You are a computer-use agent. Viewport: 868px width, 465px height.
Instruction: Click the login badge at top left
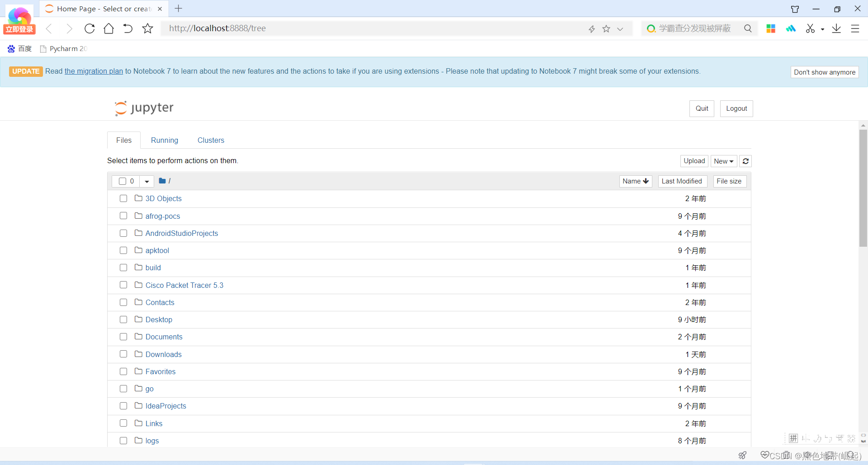19,29
